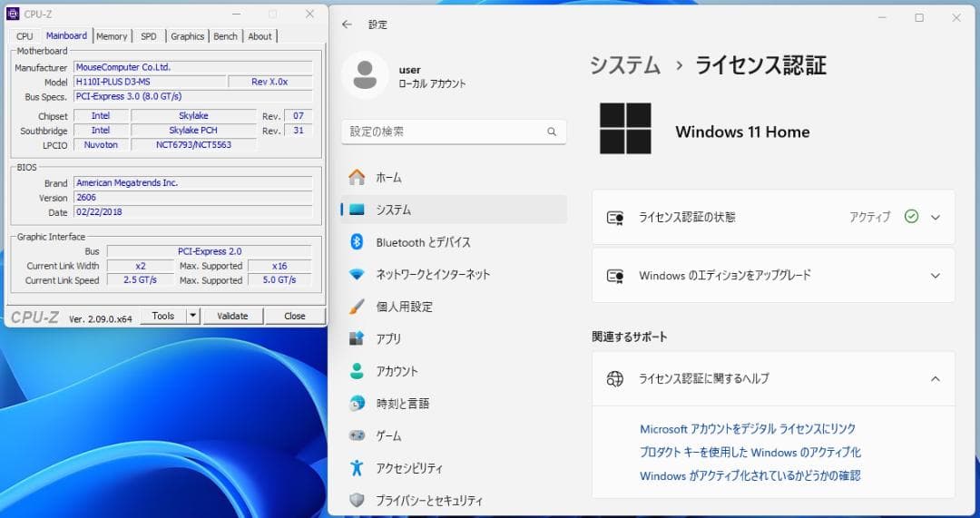Collapse the activation help section chevron
980x518 pixels.
[x=935, y=378]
